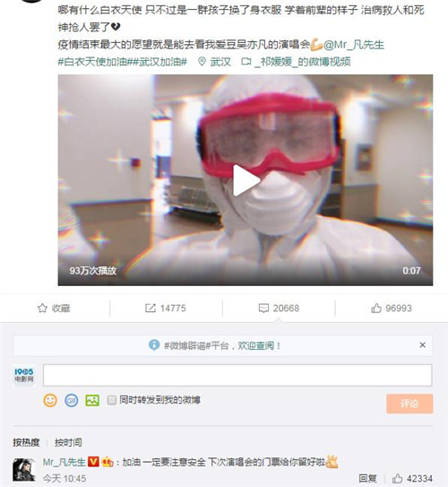Open the emoji smiley picker

50,400
